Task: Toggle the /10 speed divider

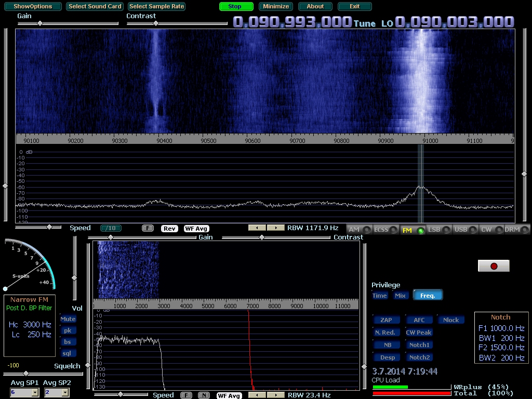Action: tap(111, 229)
